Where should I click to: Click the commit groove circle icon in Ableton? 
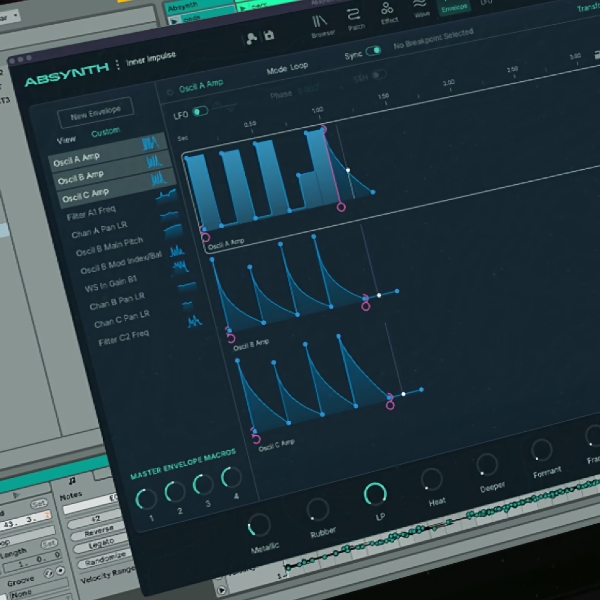coord(60,571)
